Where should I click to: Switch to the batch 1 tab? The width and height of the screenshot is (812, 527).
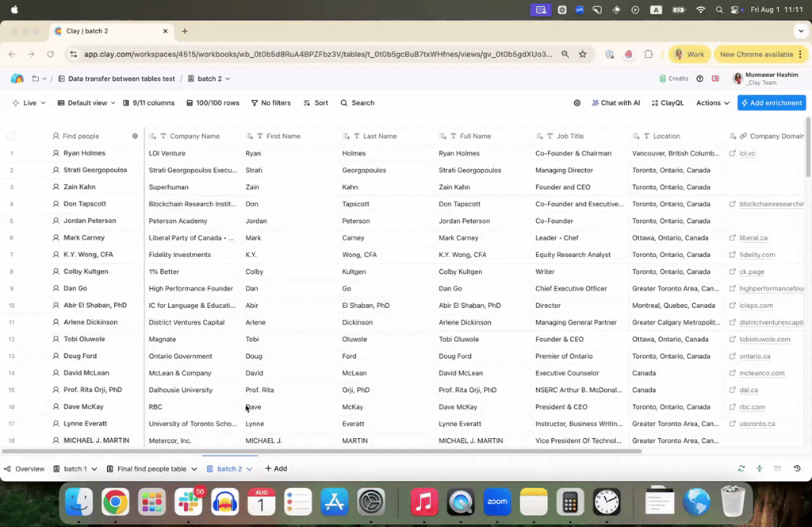point(75,469)
